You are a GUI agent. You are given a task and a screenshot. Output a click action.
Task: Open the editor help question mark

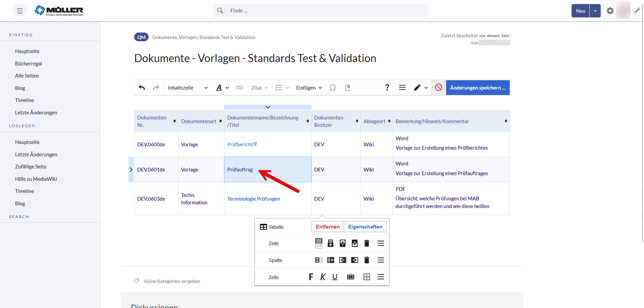click(x=387, y=88)
